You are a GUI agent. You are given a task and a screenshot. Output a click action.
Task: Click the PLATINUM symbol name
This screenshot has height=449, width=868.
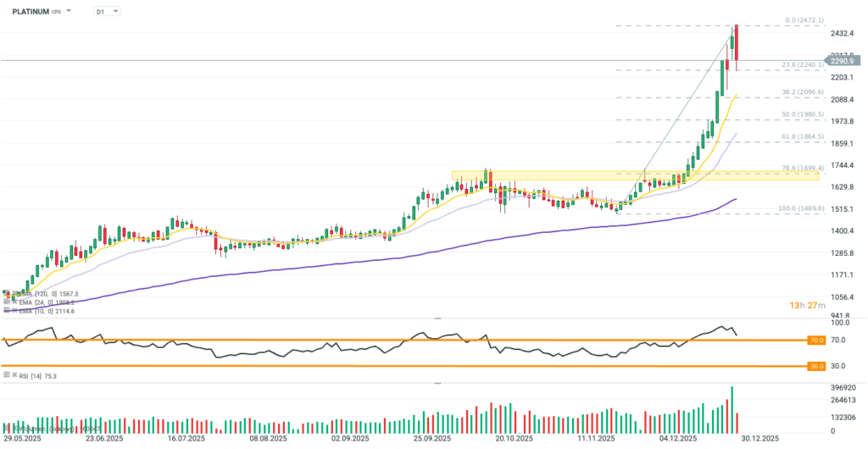click(30, 12)
